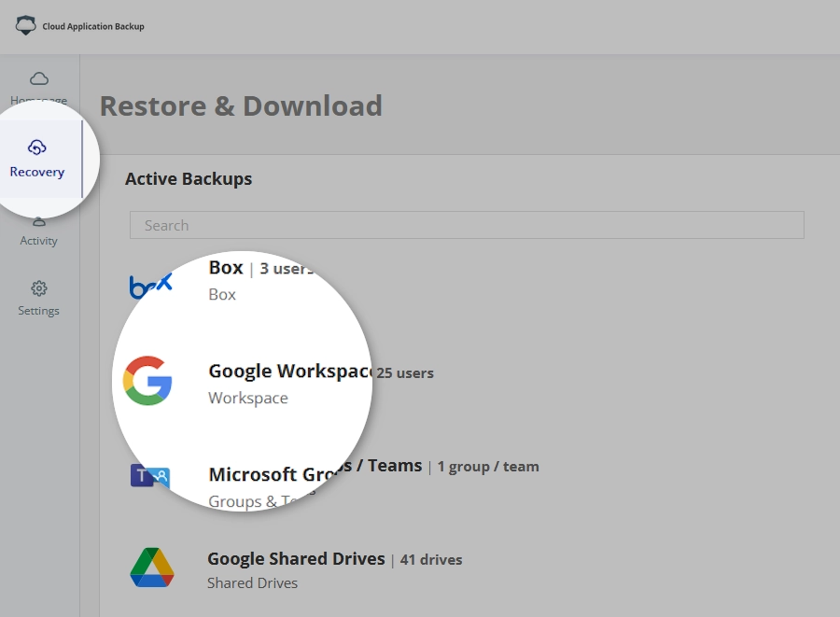Open the Box backup title
Viewport: 840px width, 617px height.
coord(226,268)
